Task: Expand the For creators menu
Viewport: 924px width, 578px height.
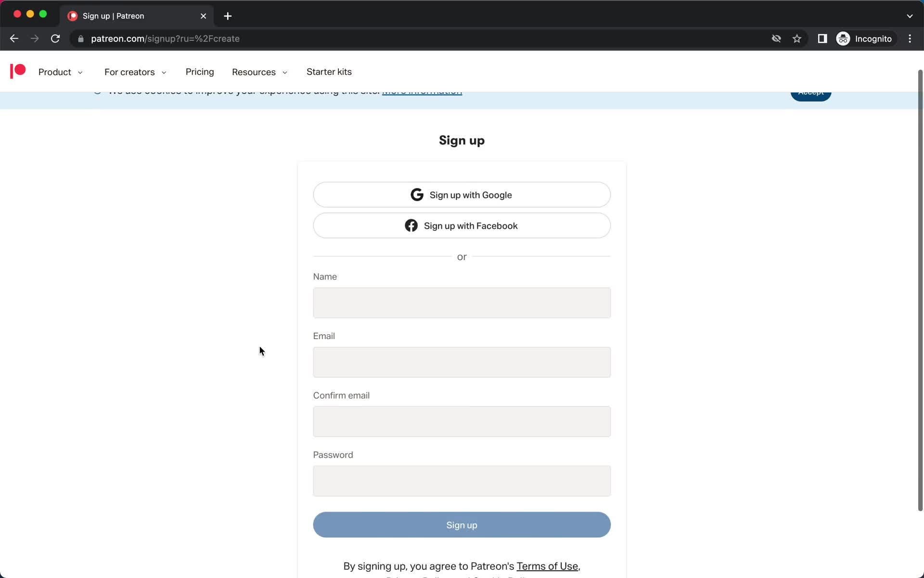Action: pos(135,72)
